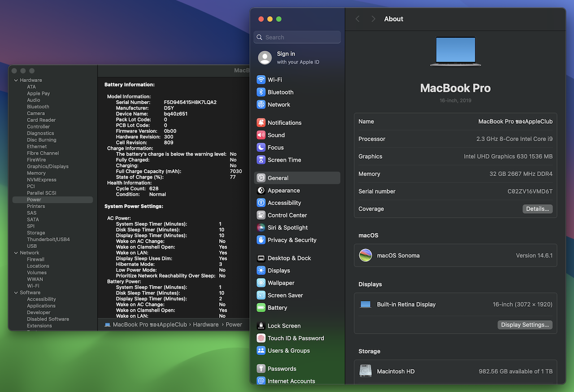Image resolution: width=574 pixels, height=392 pixels.
Task: Open the blue Displays icon in sidebar
Action: [x=261, y=270]
